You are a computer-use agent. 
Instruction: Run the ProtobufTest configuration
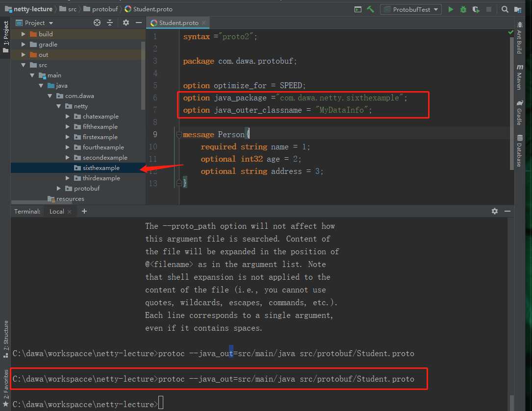click(451, 9)
